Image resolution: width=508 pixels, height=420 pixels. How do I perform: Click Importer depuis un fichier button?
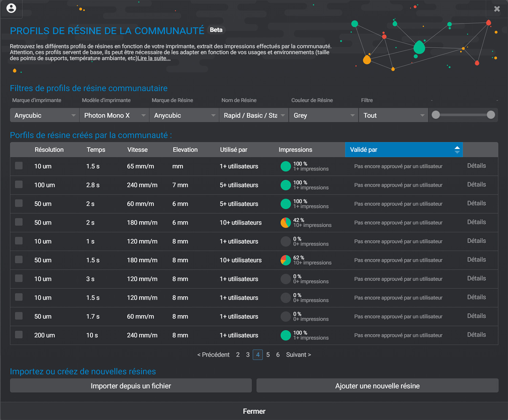click(131, 386)
